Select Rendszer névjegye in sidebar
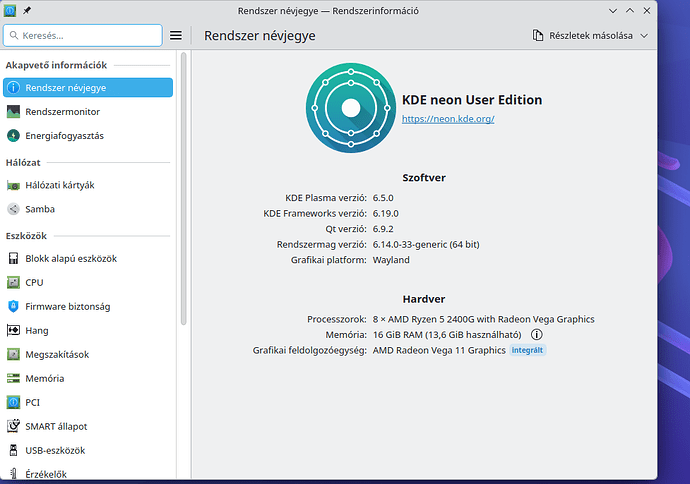 click(x=88, y=88)
